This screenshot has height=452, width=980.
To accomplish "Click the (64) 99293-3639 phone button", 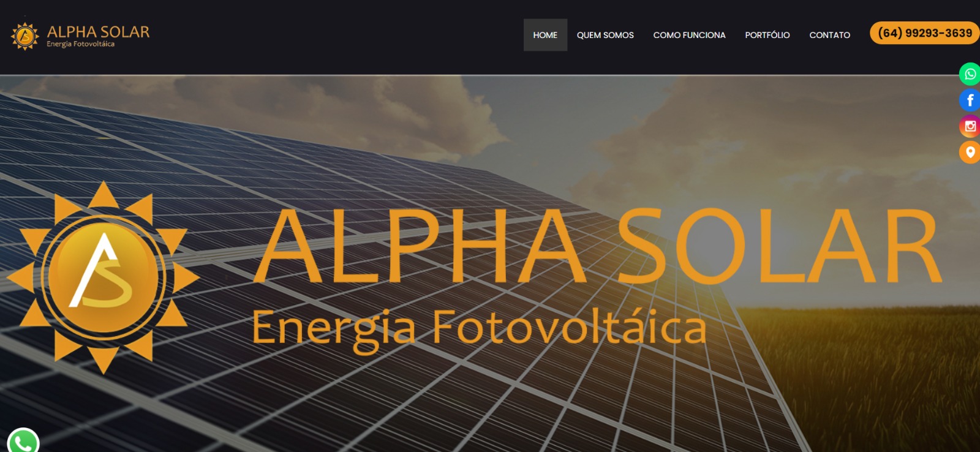I will (x=925, y=33).
